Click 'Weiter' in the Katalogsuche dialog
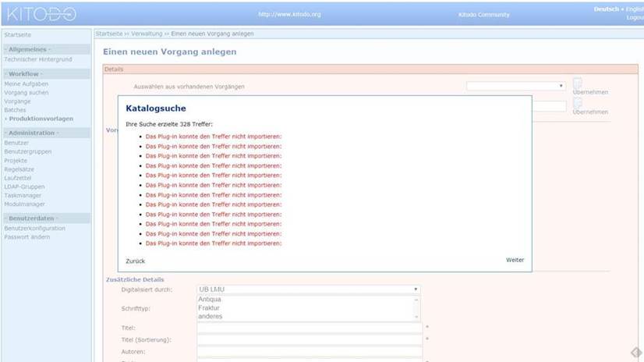The image size is (644, 362). point(515,260)
